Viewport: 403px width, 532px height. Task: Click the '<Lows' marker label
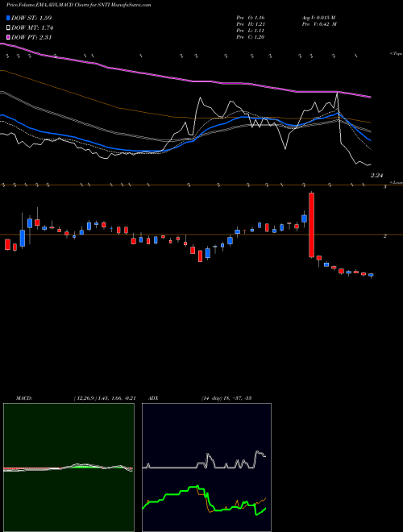tap(396, 182)
